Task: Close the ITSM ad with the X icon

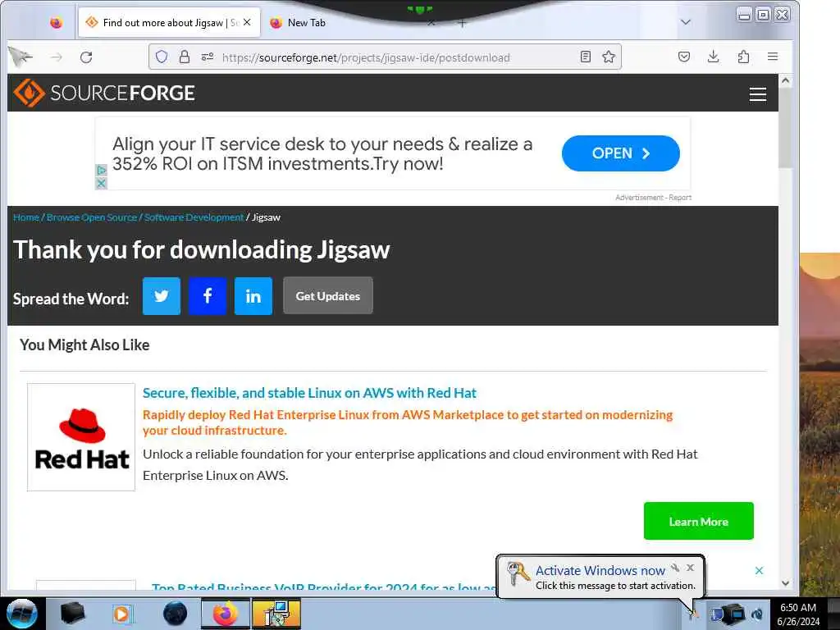Action: point(101,183)
